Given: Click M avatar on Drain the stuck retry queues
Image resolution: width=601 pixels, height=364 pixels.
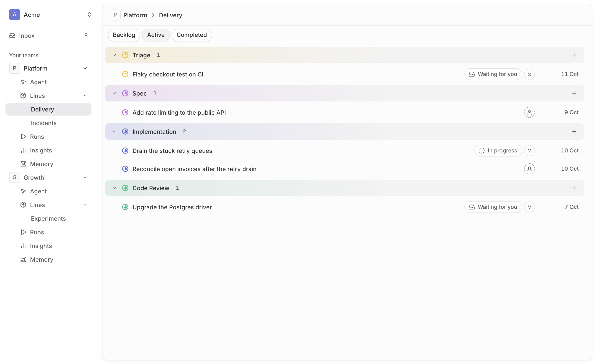Looking at the screenshot, I should click(529, 151).
